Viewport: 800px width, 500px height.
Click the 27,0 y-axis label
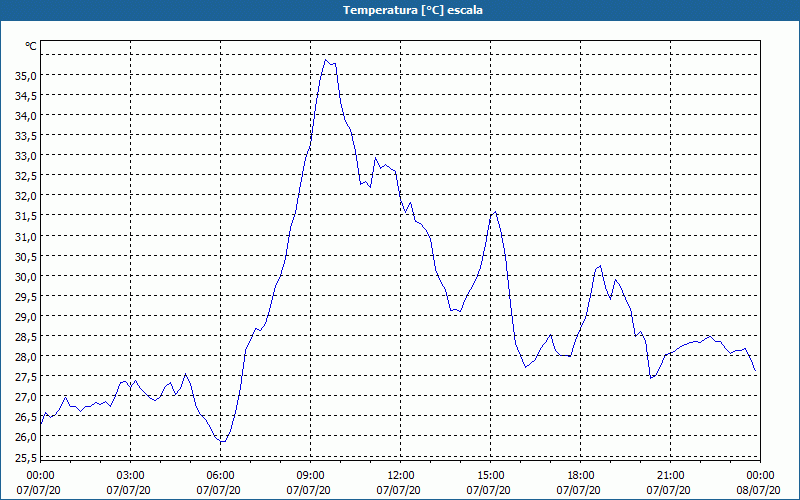[26, 396]
